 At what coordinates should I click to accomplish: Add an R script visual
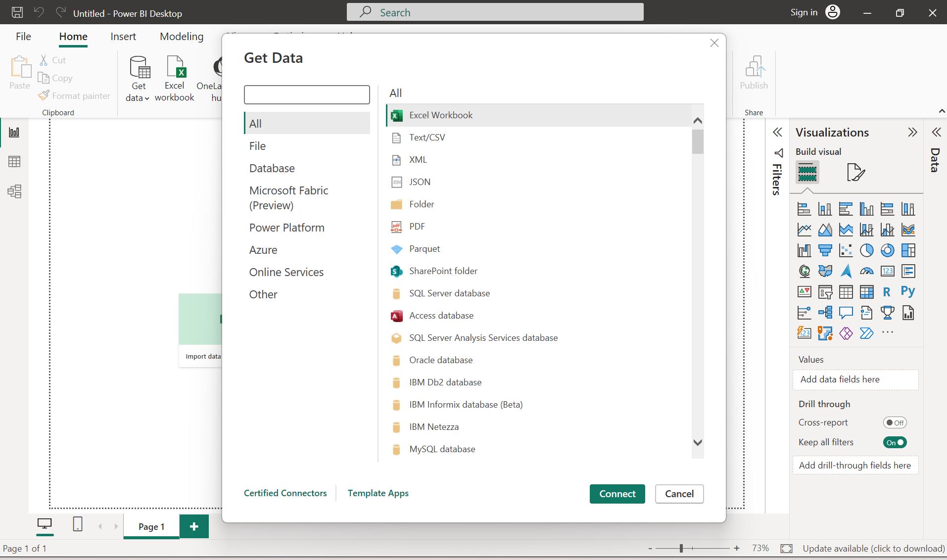888,292
